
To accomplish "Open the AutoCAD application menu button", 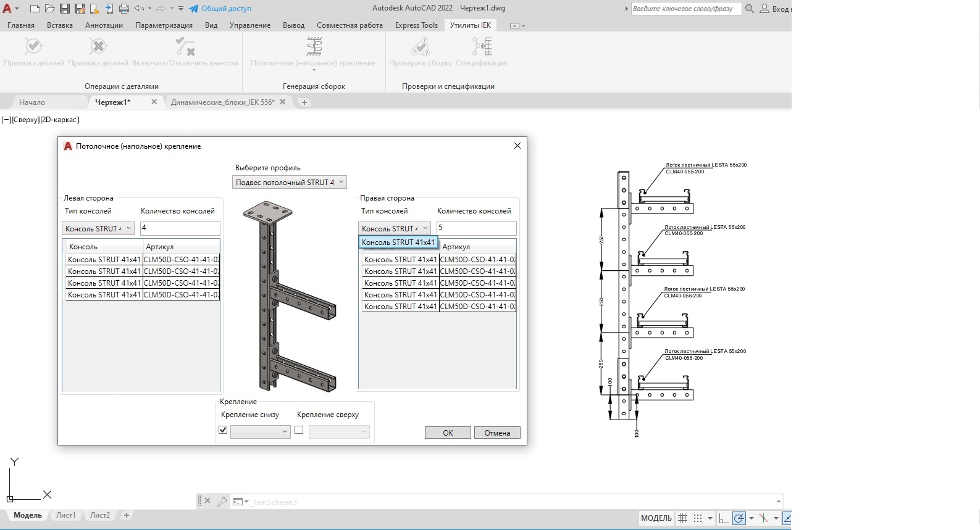I will pyautogui.click(x=10, y=9).
